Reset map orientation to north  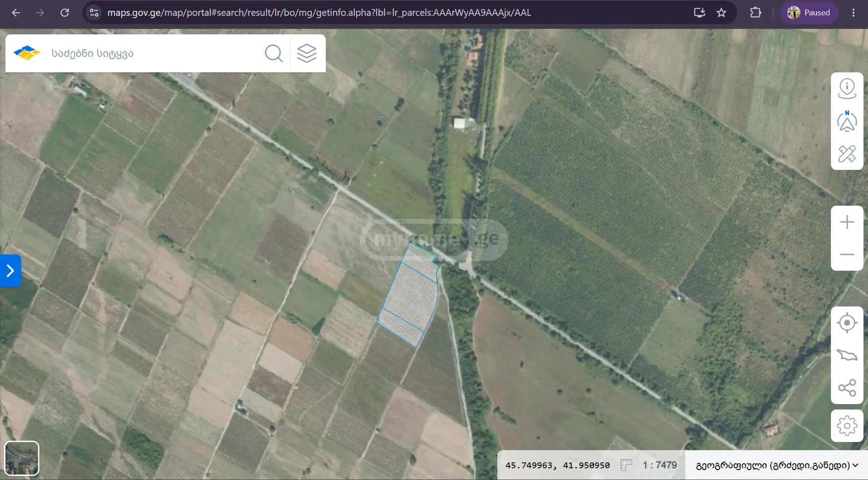click(847, 121)
